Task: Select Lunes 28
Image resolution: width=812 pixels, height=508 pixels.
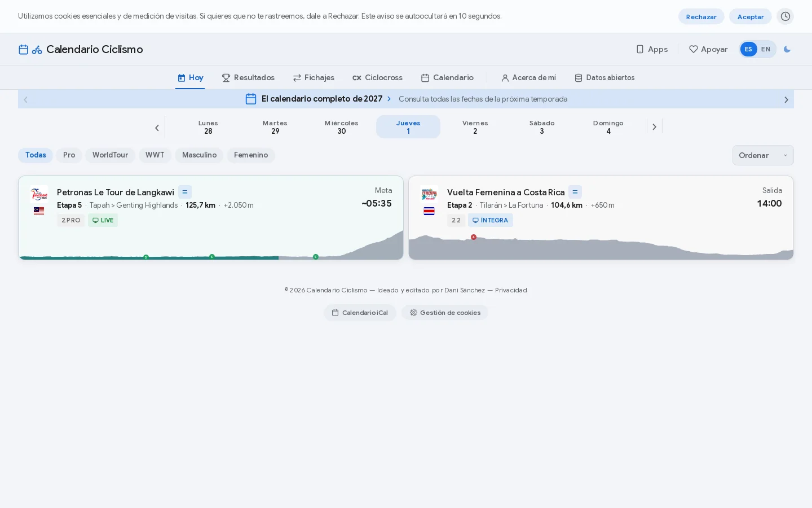Action: (208, 127)
